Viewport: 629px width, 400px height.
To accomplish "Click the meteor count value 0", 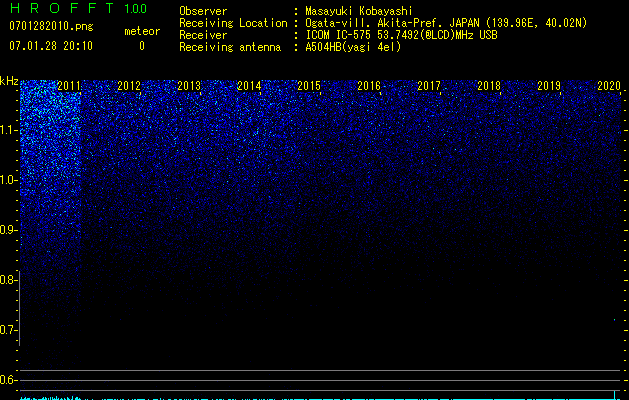I will click(x=142, y=46).
